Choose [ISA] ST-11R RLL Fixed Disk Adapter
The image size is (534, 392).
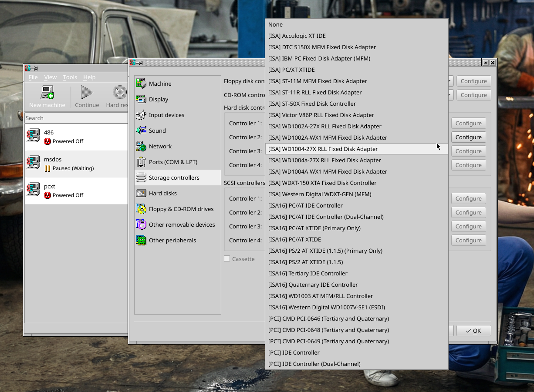(357, 92)
